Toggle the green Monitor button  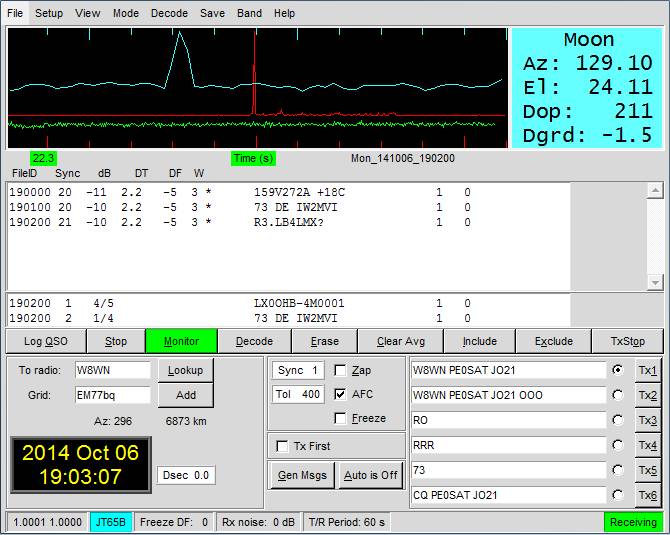182,341
